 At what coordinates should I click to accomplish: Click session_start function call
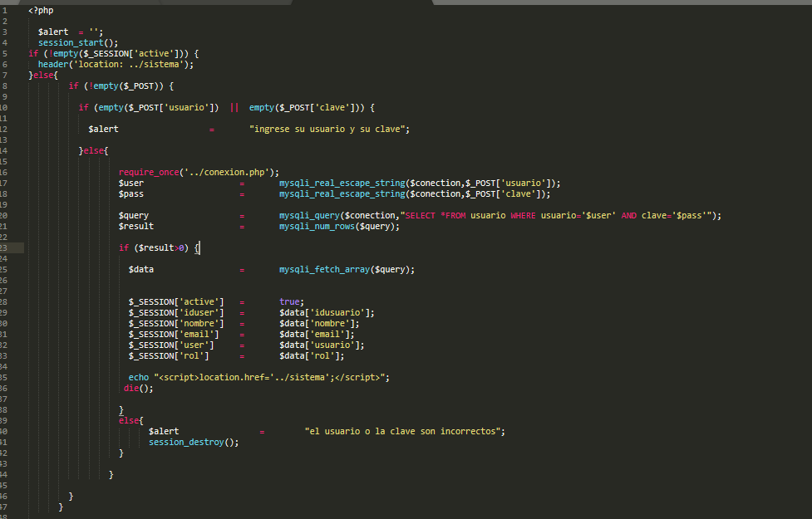tap(78, 43)
